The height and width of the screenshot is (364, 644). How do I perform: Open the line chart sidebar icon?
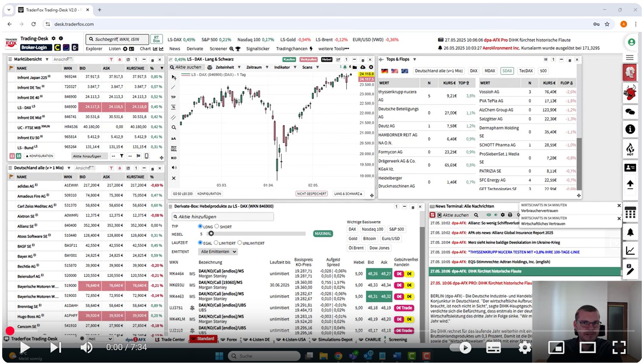630,251
